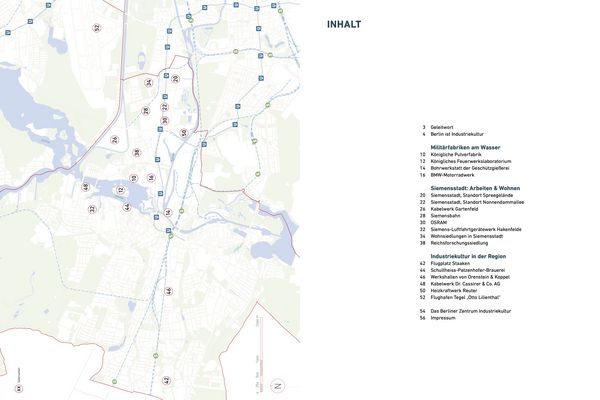Click map marker number 42
600x400 pixels.
[x=166, y=380]
